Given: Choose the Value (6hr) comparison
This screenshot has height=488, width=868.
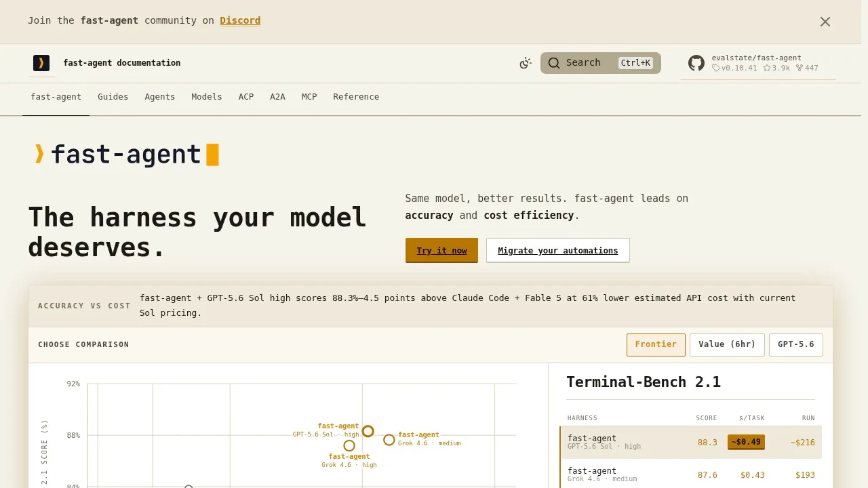Looking at the screenshot, I should 727,344.
